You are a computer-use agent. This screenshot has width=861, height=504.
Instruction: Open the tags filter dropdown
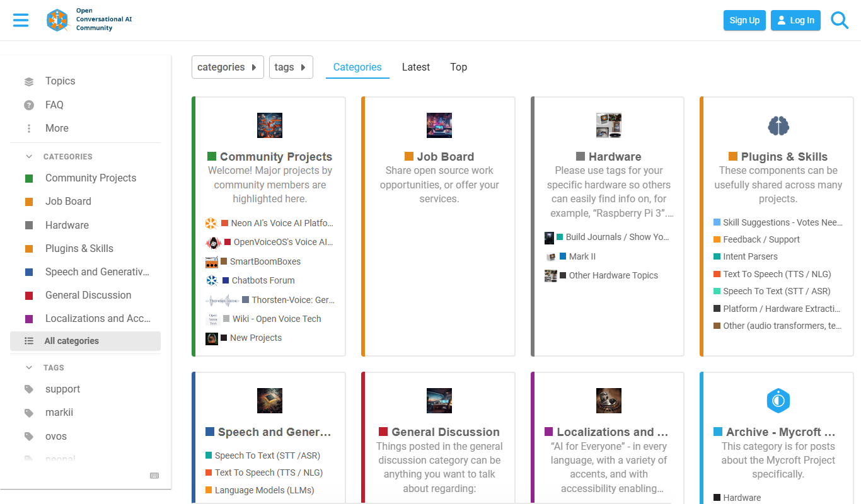291,67
